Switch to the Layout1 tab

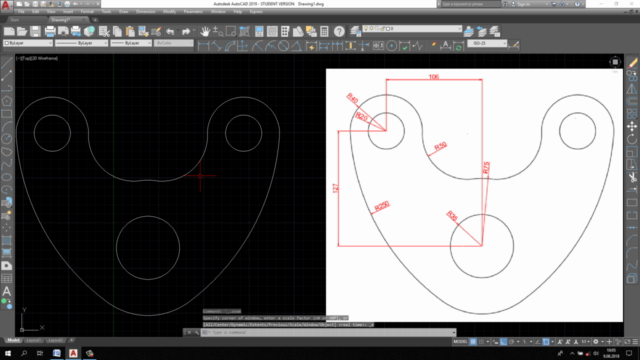[x=33, y=340]
